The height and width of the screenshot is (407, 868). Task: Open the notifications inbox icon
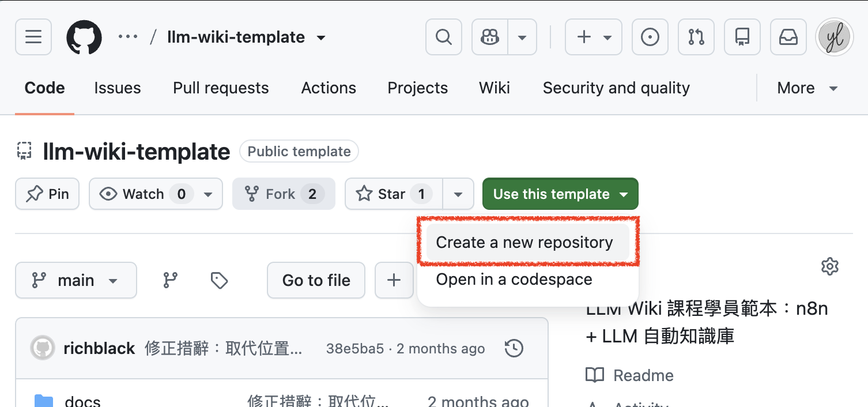[788, 37]
